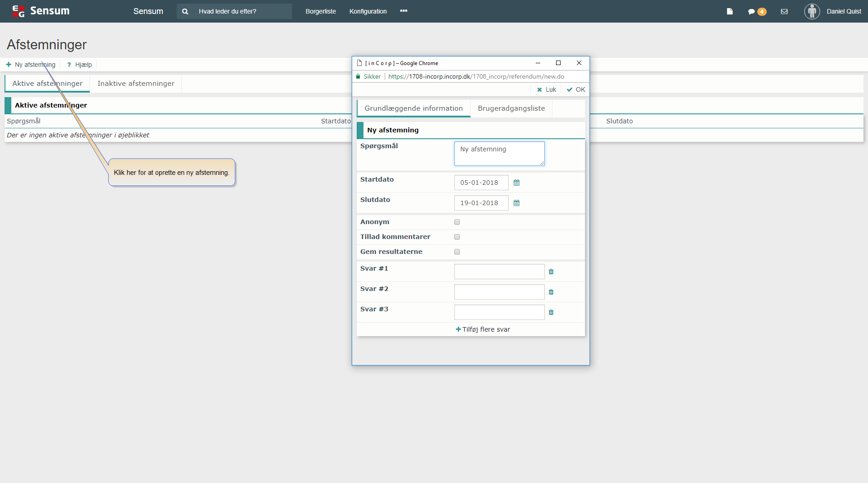
Task: Open Startdato calendar picker
Action: (x=516, y=183)
